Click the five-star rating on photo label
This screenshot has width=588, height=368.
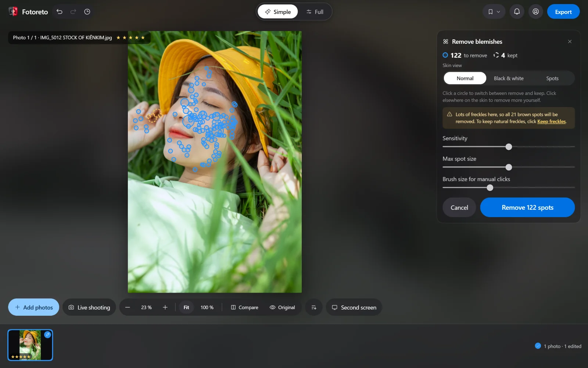[130, 38]
